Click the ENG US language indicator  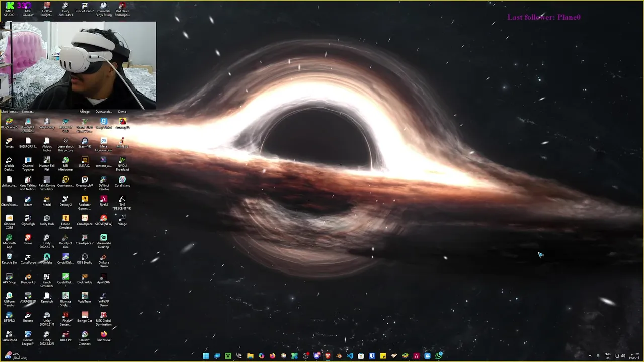pyautogui.click(x=608, y=356)
